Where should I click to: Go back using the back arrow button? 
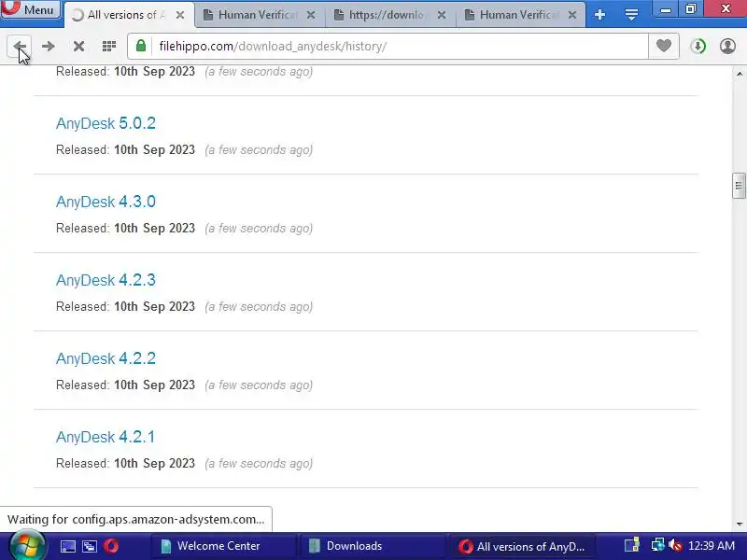click(20, 46)
